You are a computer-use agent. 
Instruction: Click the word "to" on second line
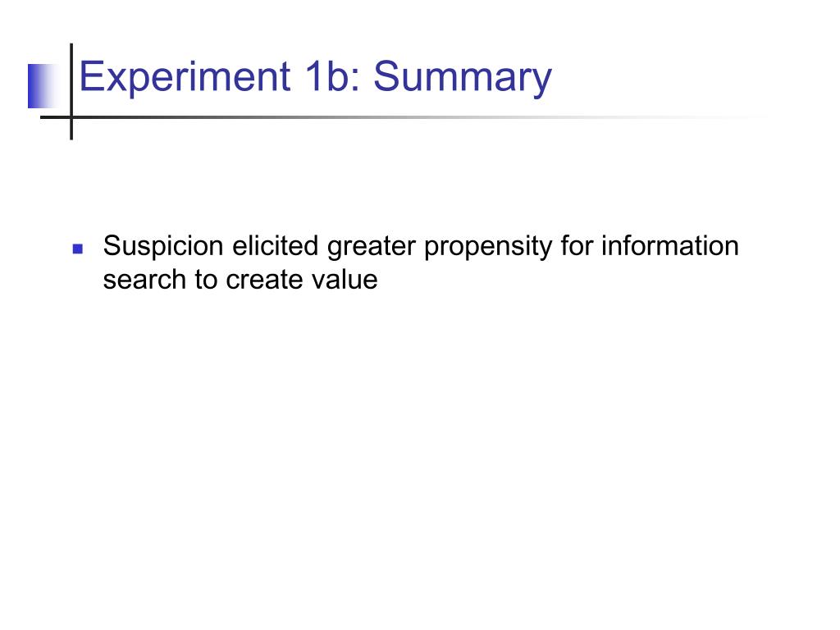206,280
